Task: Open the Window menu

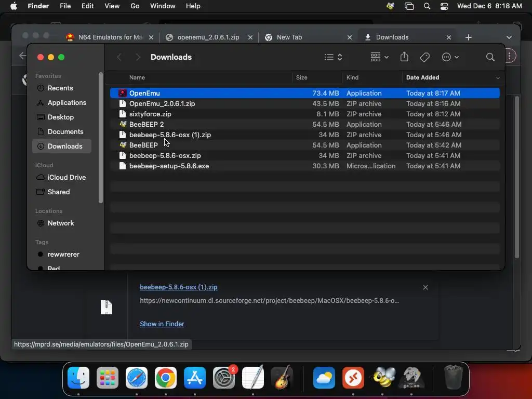Action: point(163,6)
